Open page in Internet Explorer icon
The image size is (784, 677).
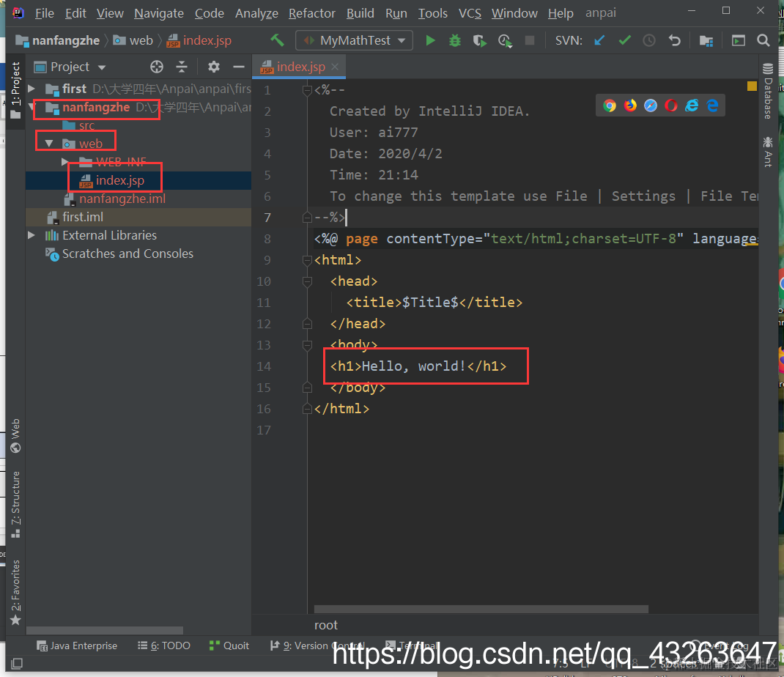[x=692, y=106]
